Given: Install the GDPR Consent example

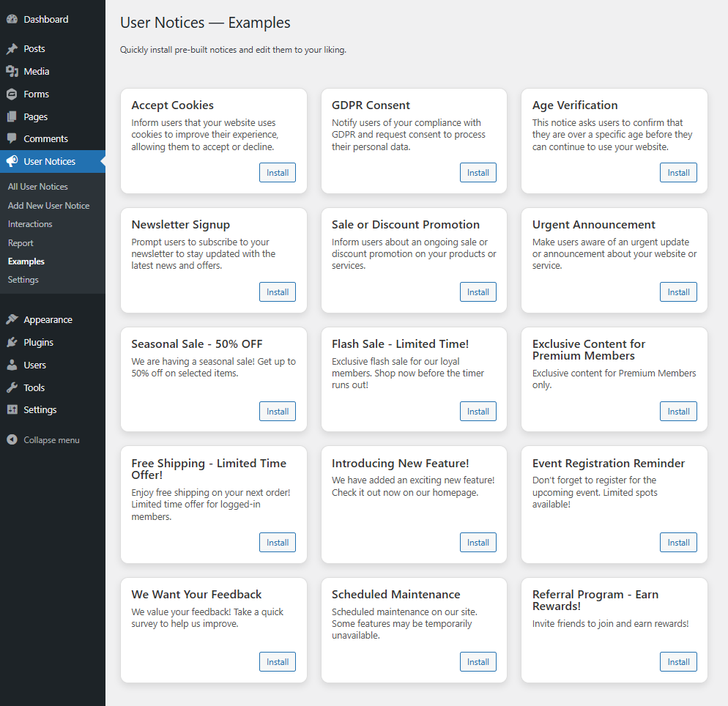Looking at the screenshot, I should tap(478, 172).
